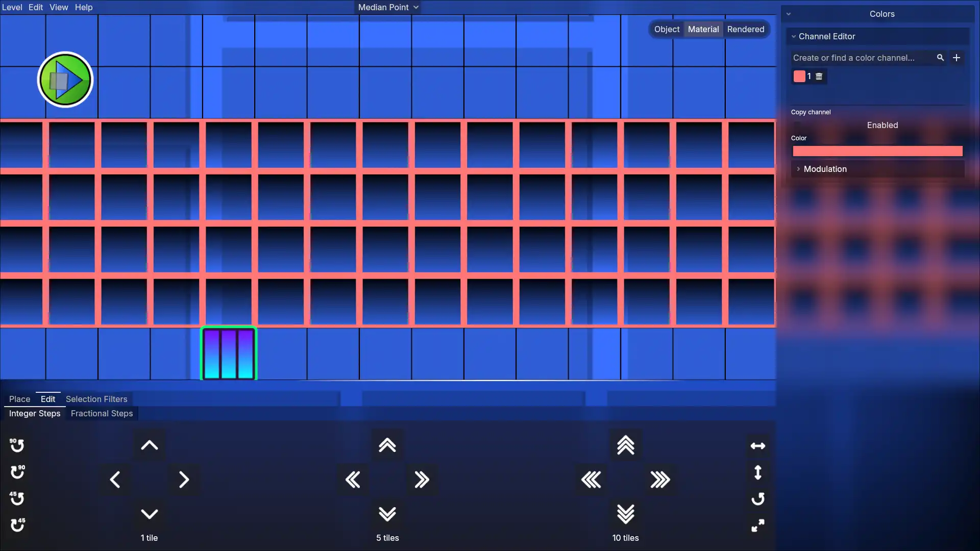Move selection down by 10 tiles
980x551 pixels.
(x=626, y=514)
